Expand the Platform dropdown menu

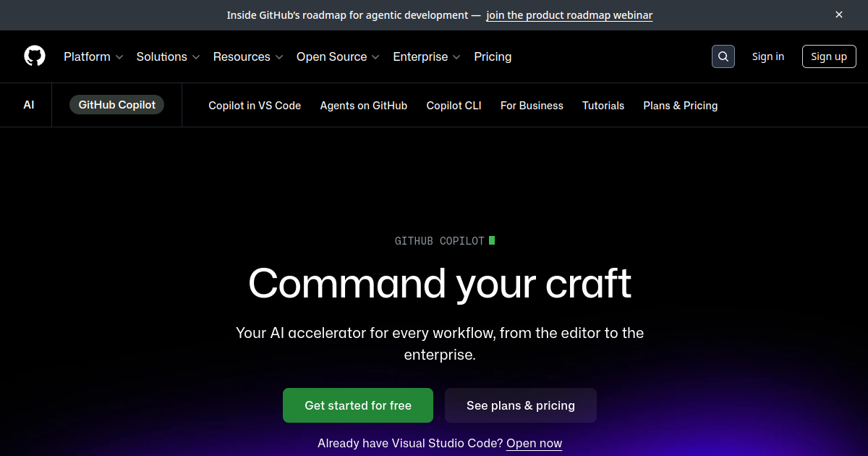pyautogui.click(x=93, y=56)
